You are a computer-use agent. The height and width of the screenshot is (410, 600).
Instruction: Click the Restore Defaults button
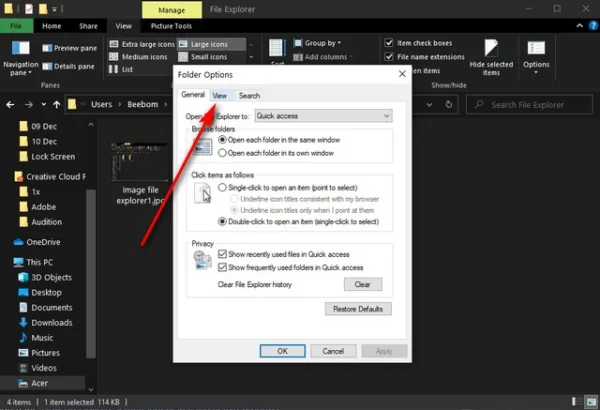pyautogui.click(x=358, y=309)
